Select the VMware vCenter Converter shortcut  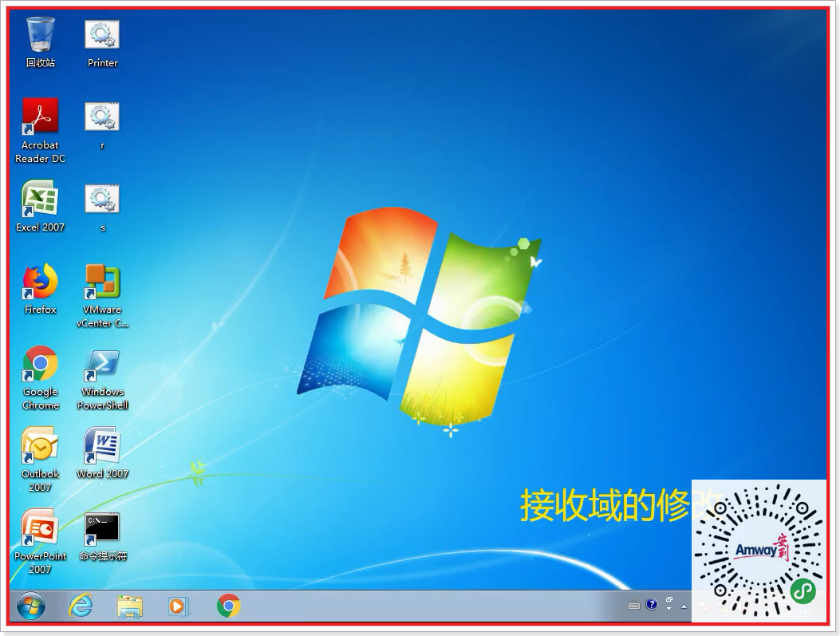coord(102,296)
